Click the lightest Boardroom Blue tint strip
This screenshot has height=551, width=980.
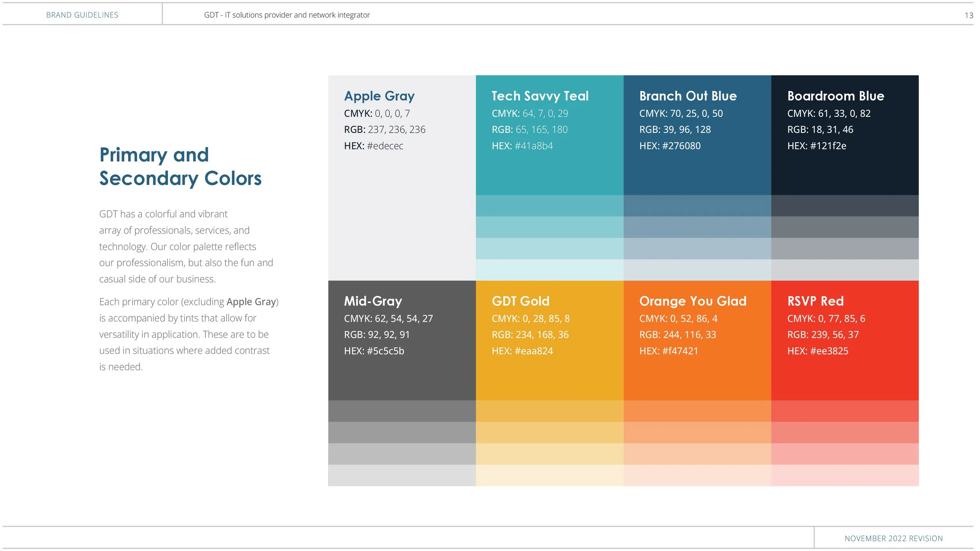[845, 270]
